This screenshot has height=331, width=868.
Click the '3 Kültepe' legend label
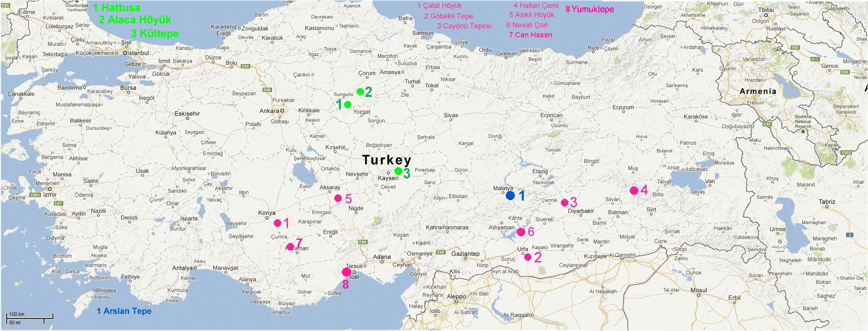pyautogui.click(x=155, y=33)
